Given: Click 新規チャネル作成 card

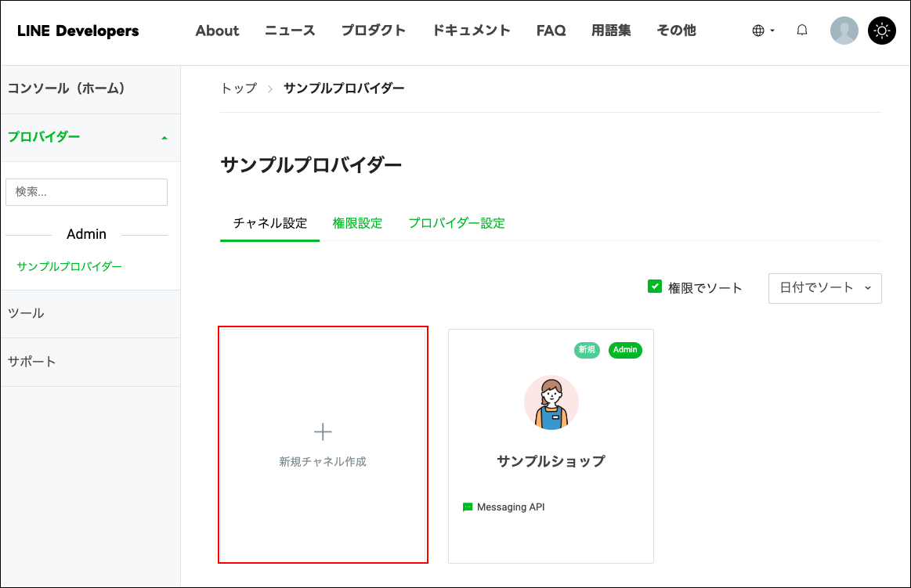Looking at the screenshot, I should [323, 446].
